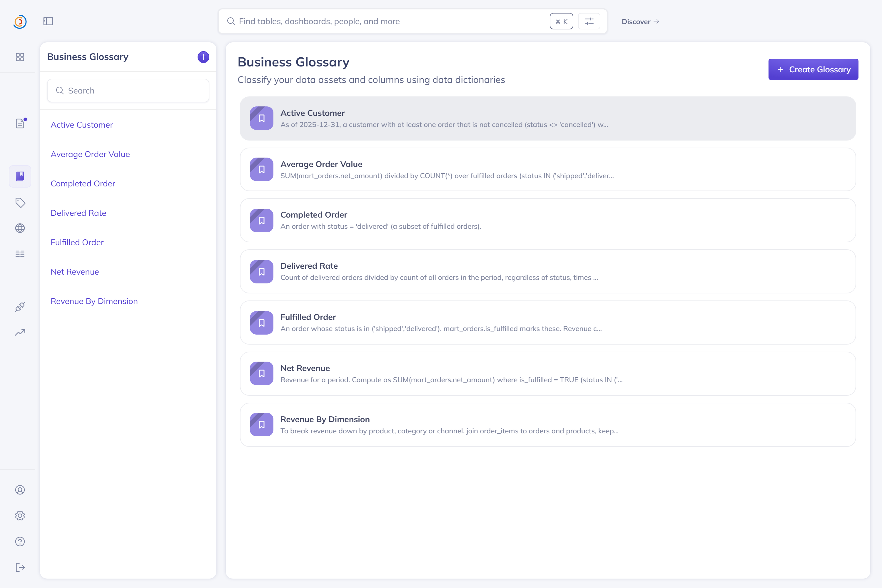
Task: Click Revenue By Dimension card bookmark icon
Action: click(261, 425)
